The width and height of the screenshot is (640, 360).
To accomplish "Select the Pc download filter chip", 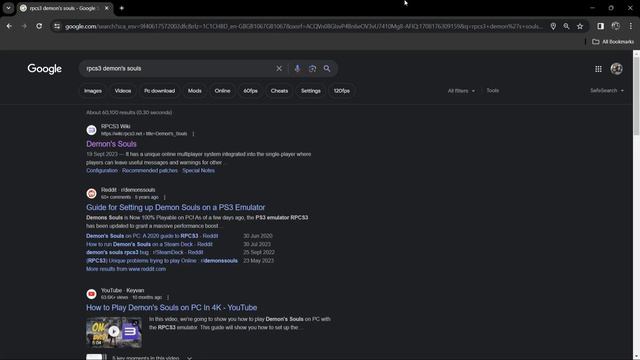I will pyautogui.click(x=159, y=91).
